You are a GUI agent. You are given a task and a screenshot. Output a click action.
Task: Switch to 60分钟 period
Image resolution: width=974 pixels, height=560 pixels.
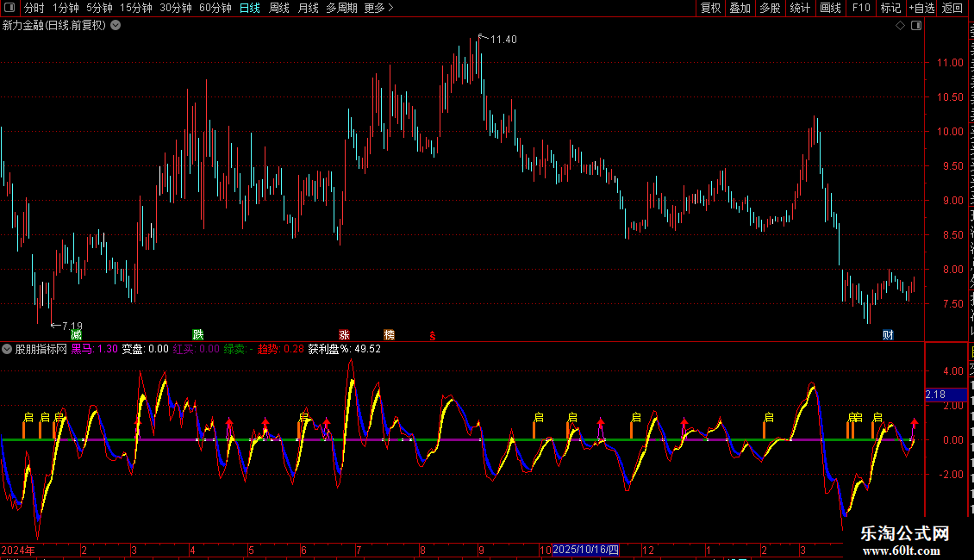215,8
